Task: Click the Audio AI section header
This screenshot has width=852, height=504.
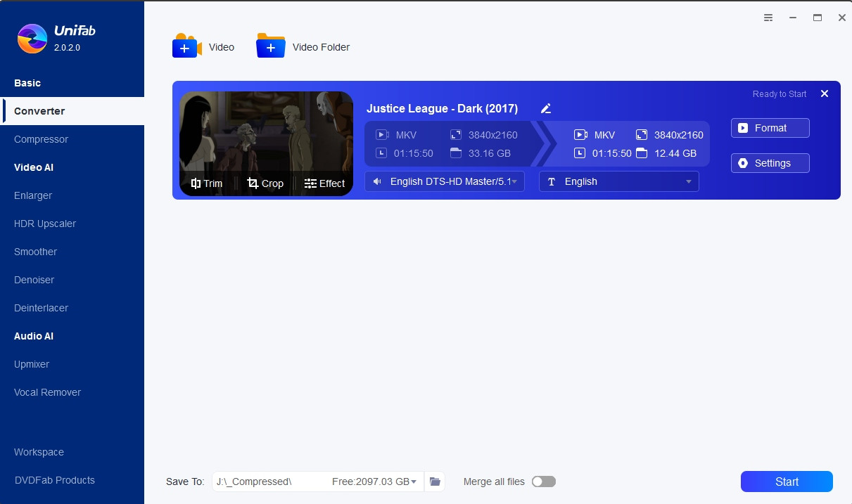Action: pos(34,336)
